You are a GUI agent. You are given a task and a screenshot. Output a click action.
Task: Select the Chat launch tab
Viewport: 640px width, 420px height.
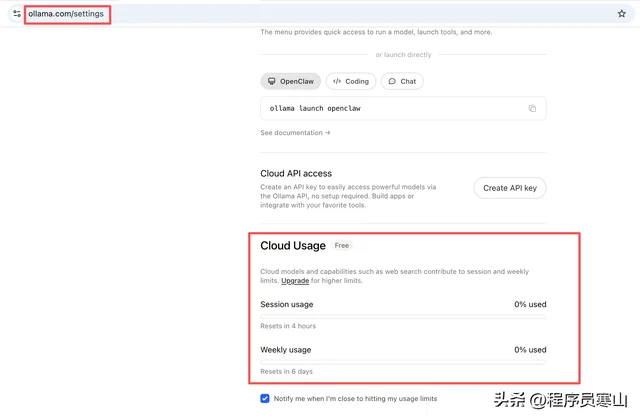402,81
